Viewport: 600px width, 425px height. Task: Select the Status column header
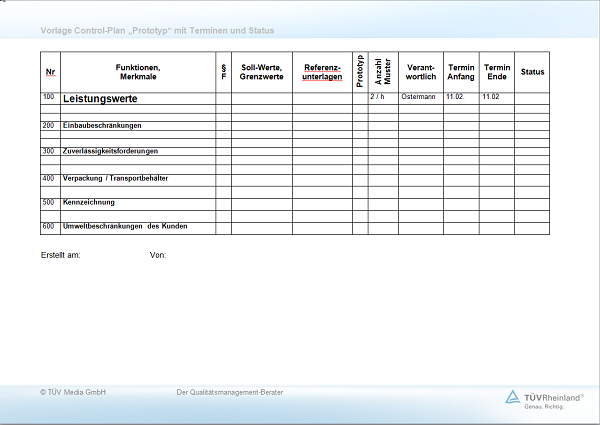[532, 72]
